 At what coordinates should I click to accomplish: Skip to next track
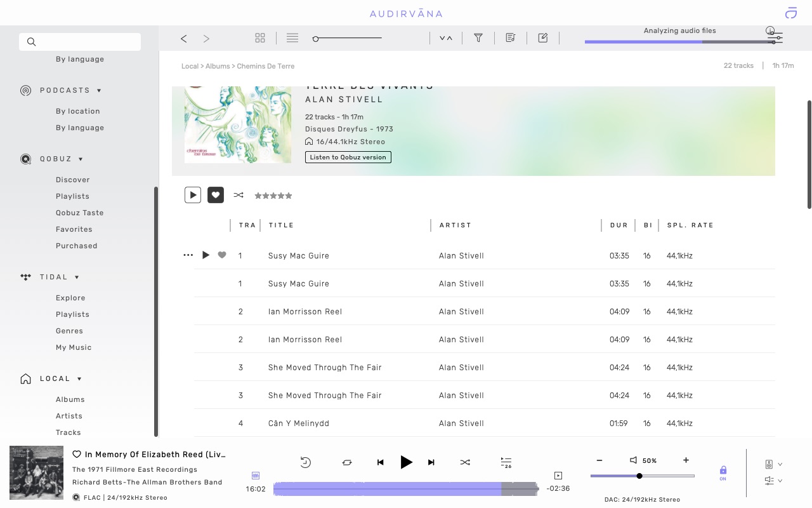(431, 462)
